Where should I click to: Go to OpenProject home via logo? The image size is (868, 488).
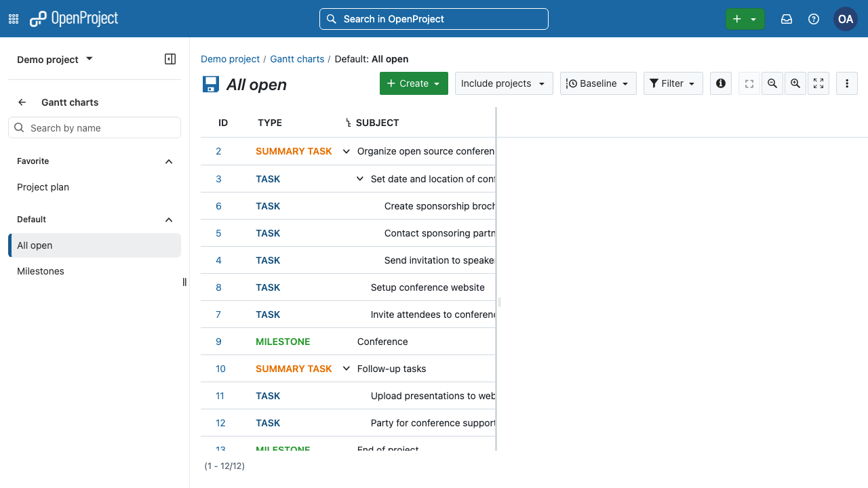pos(74,19)
